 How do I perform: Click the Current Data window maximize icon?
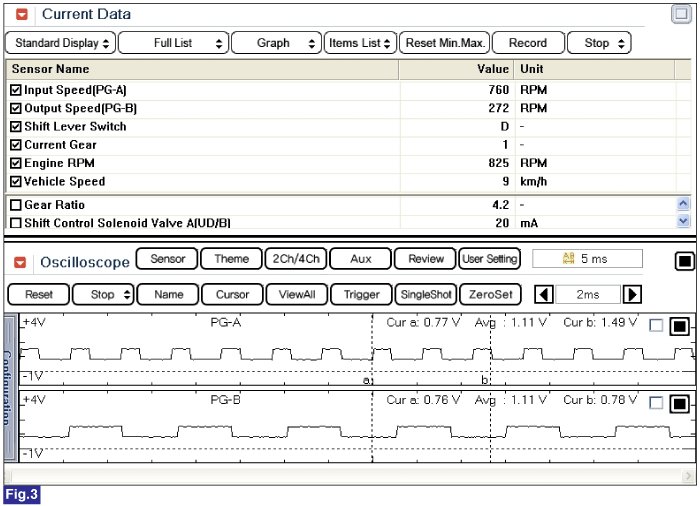tap(682, 13)
